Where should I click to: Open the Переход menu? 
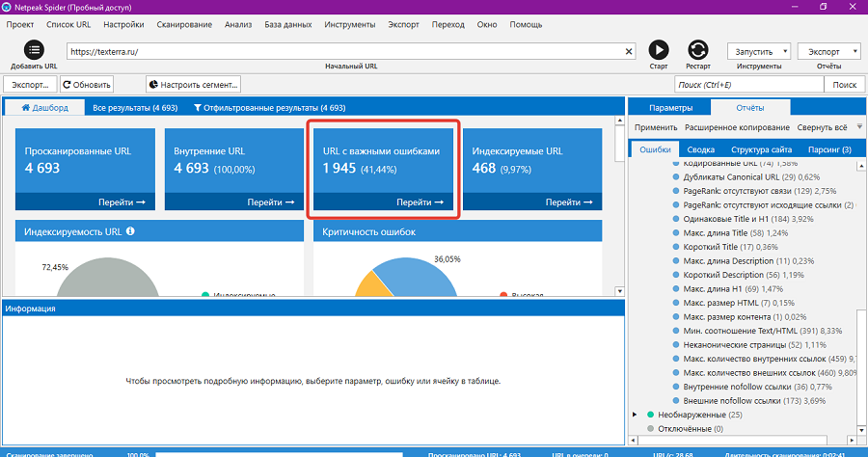click(x=448, y=24)
